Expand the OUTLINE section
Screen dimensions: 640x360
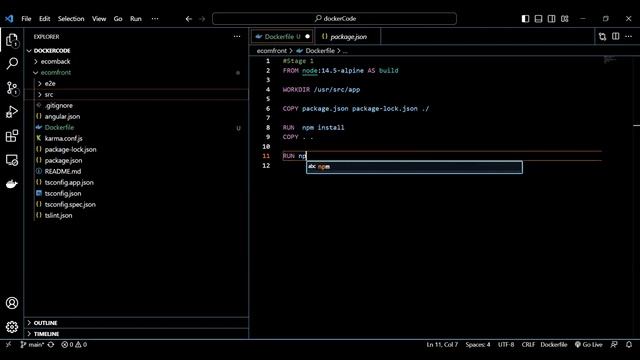coord(45,323)
